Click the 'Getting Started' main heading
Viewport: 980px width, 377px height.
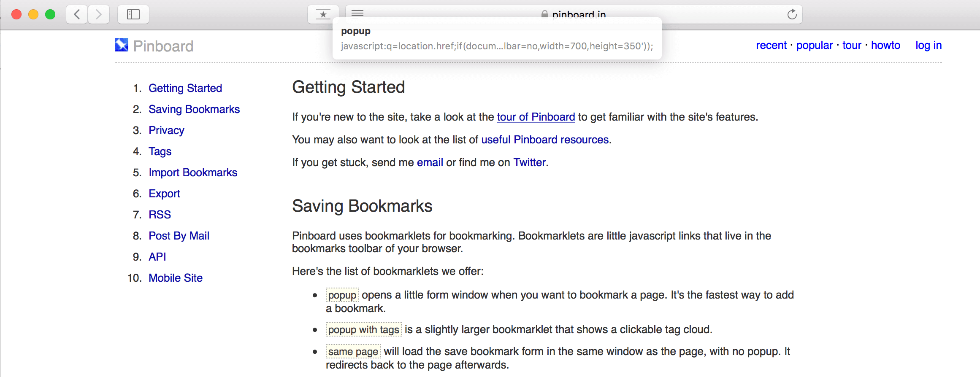click(349, 87)
